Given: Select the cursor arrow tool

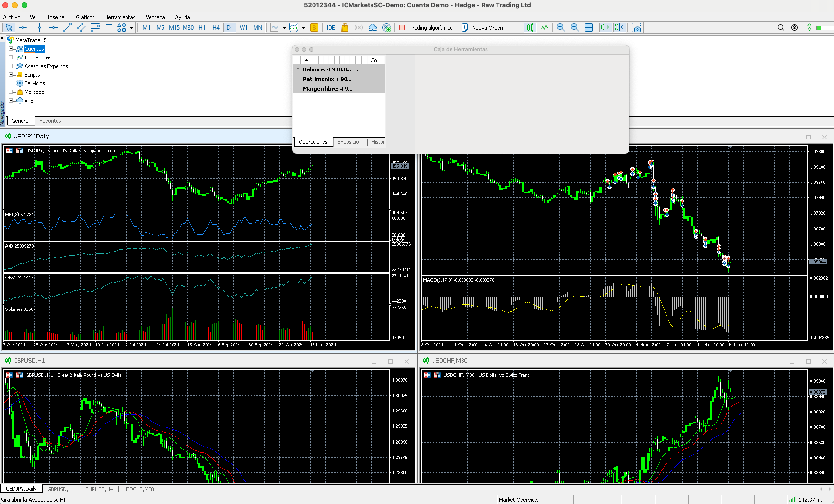Looking at the screenshot, I should point(9,27).
